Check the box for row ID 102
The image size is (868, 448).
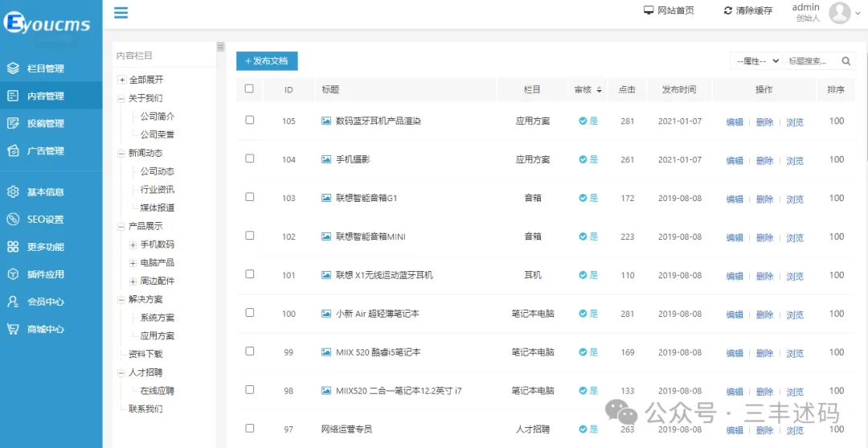point(250,236)
